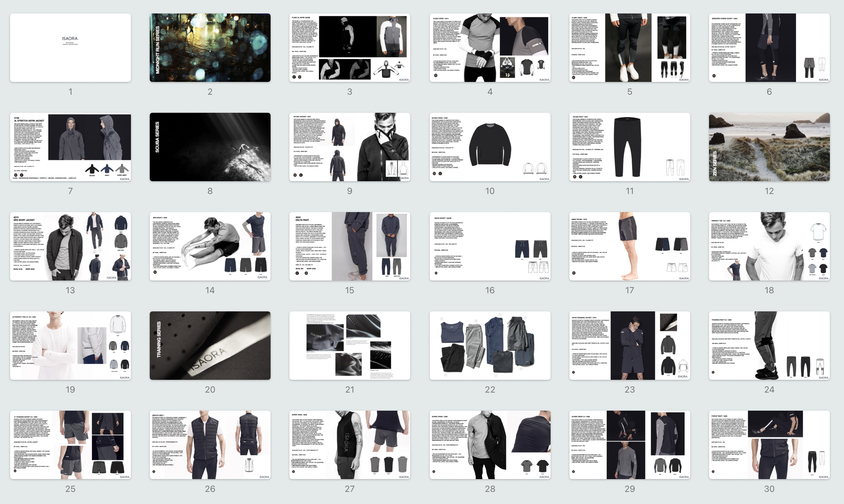Open Training Series cover slide 20
Image resolution: width=844 pixels, height=504 pixels.
pyautogui.click(x=210, y=345)
